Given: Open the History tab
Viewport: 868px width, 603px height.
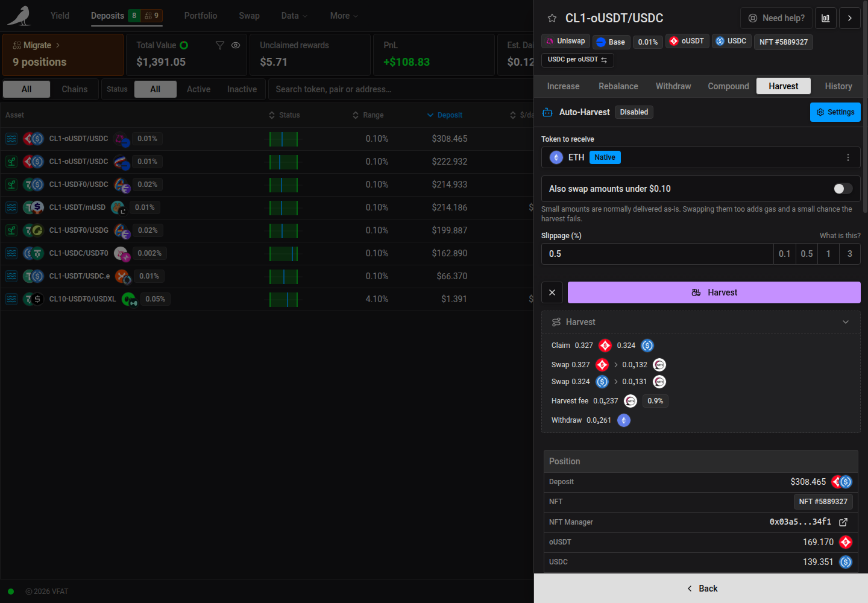Looking at the screenshot, I should (838, 86).
